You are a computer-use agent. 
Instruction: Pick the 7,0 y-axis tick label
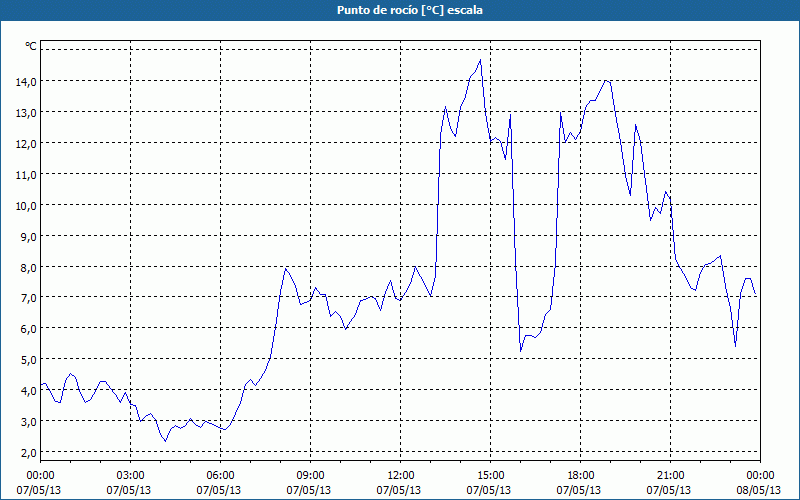(28, 298)
